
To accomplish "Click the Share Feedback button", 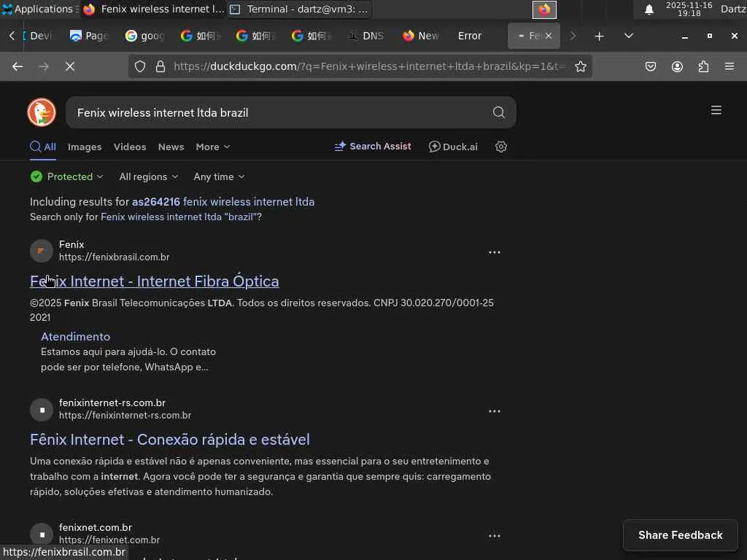I will pos(681,535).
